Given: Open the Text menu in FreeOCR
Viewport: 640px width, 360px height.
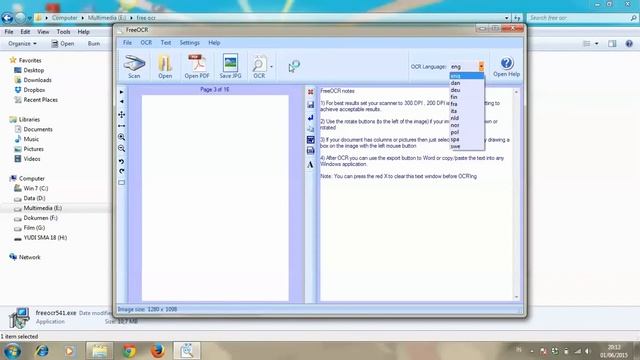Looking at the screenshot, I should [166, 42].
